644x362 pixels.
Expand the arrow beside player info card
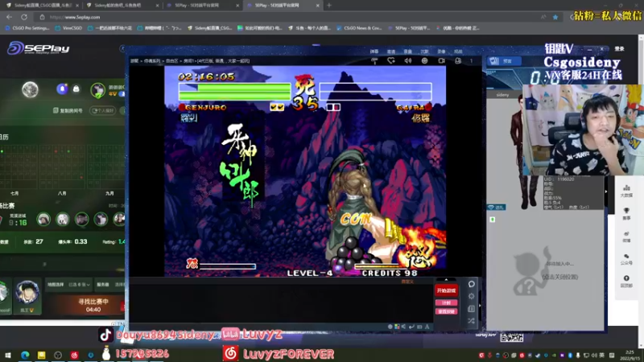[606, 191]
